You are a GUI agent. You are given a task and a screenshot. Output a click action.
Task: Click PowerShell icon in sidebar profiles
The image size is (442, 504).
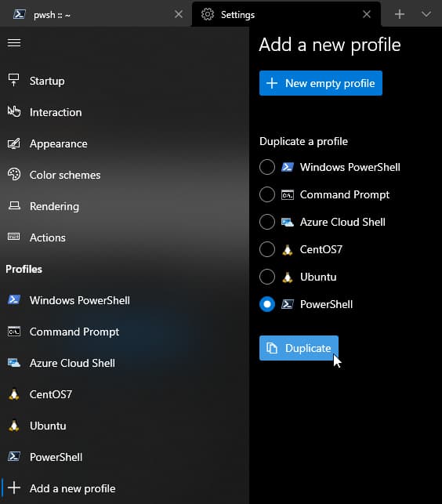pos(14,457)
